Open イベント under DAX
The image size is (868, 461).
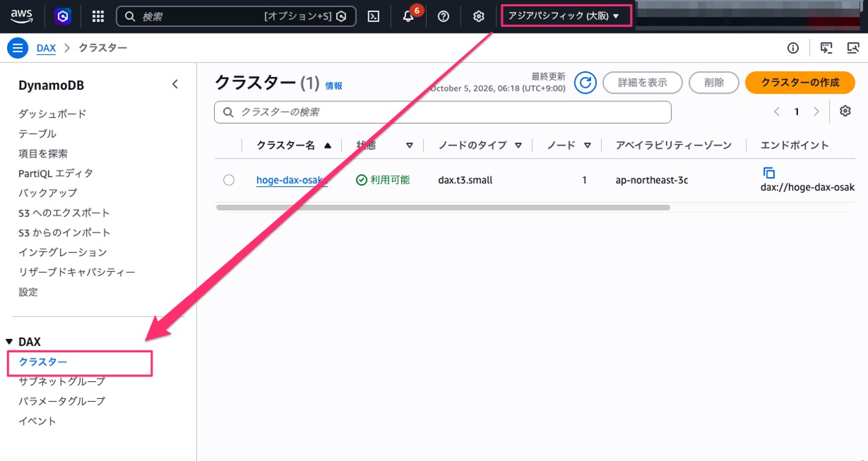click(37, 421)
